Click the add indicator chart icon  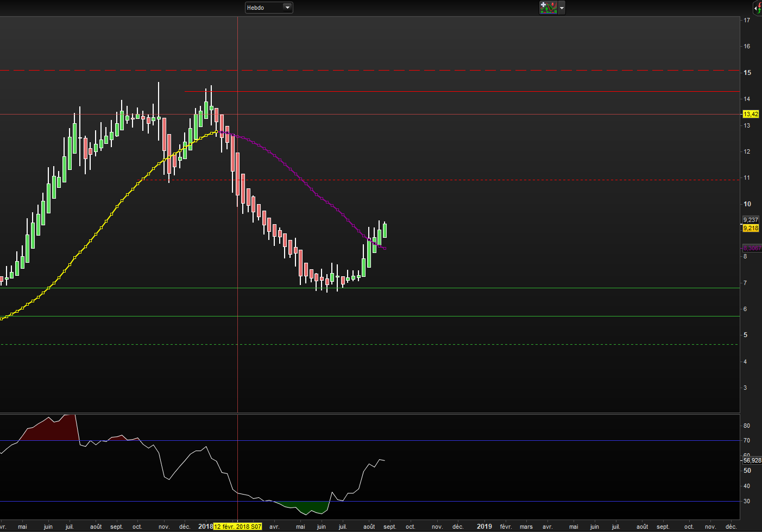(549, 8)
